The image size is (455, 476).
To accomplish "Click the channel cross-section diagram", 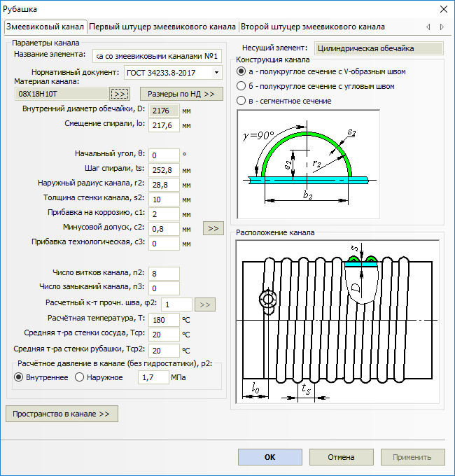I will [309, 164].
